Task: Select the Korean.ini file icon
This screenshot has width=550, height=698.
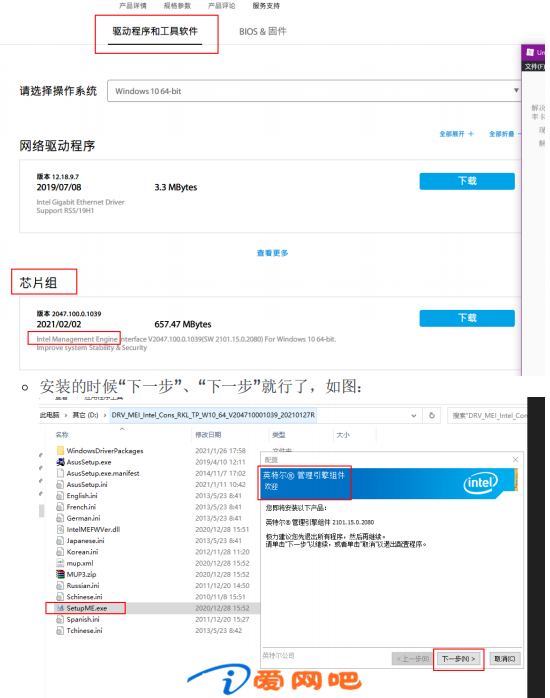Action: click(x=61, y=552)
